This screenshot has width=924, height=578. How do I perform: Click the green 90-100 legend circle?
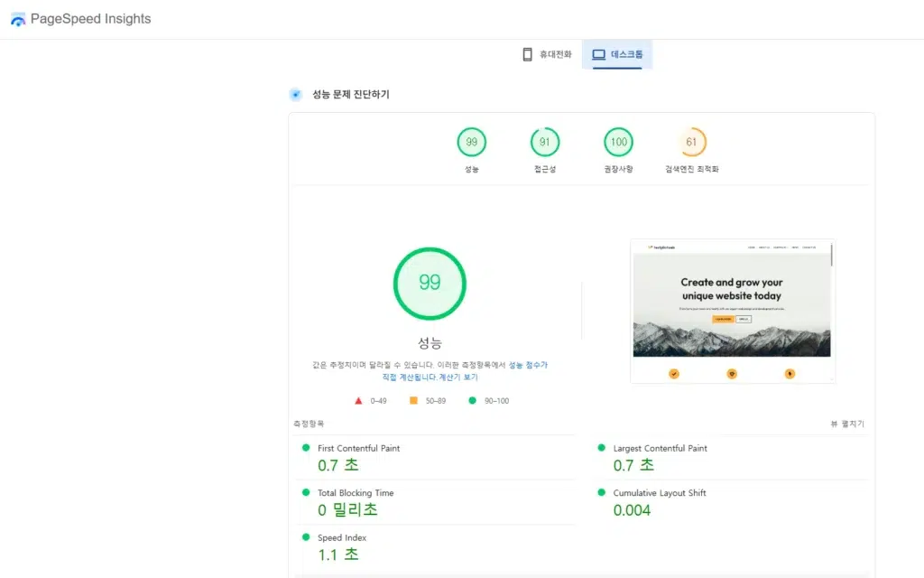471,400
